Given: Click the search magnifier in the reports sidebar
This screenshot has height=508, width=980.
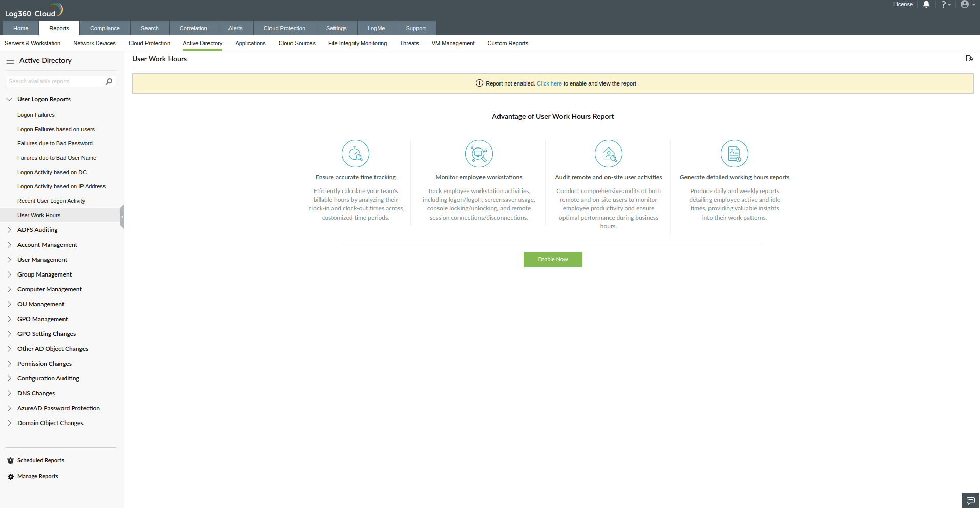Looking at the screenshot, I should click(109, 81).
